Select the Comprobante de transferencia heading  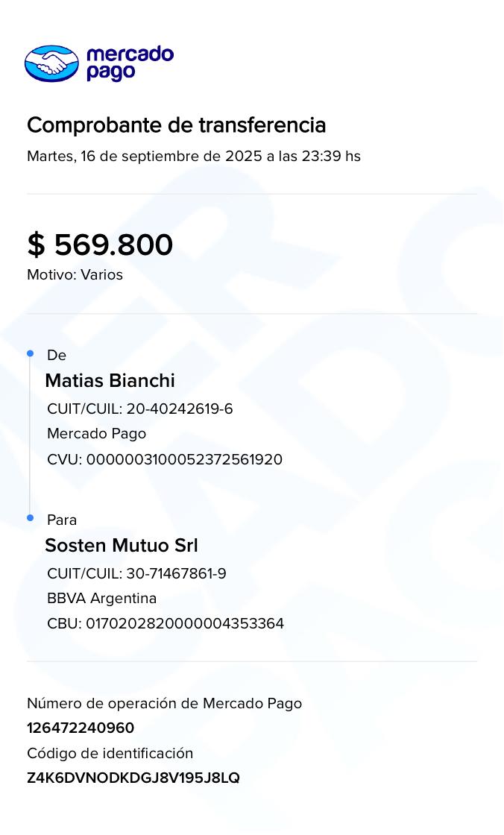pos(177,125)
